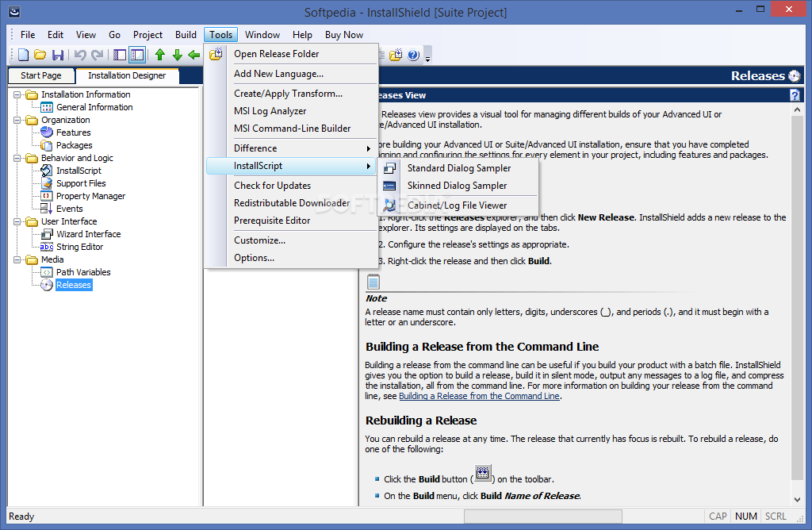Collapse the Installation Information tree node

pos(17,94)
